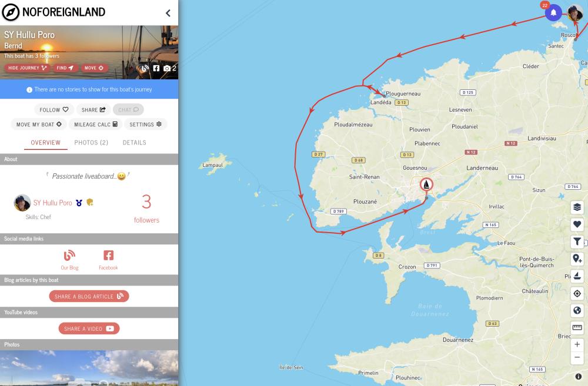The height and width of the screenshot is (386, 588).
Task: Collapse the sidebar with the chevron
Action: coord(168,13)
